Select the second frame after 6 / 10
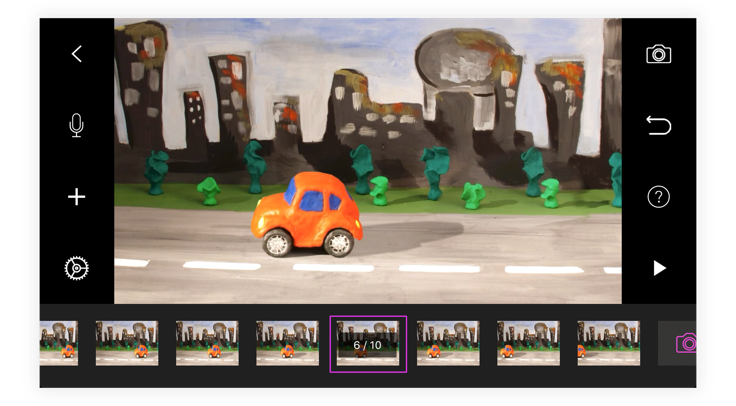The width and height of the screenshot is (736, 406). [x=528, y=343]
